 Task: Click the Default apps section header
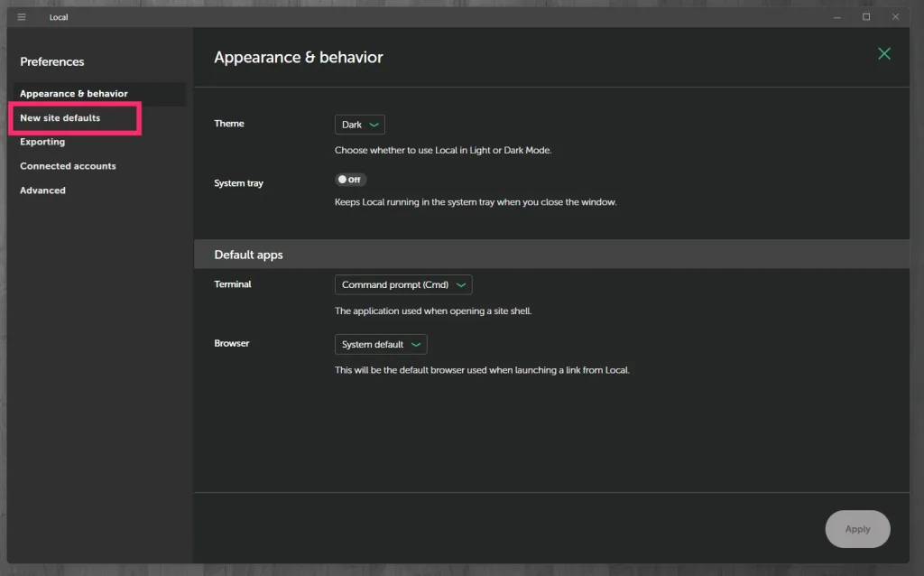(248, 255)
